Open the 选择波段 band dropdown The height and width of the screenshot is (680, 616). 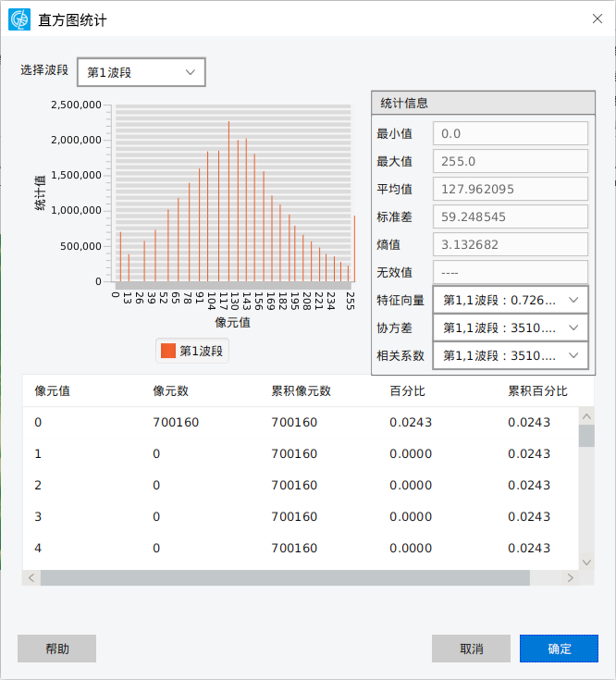[141, 72]
